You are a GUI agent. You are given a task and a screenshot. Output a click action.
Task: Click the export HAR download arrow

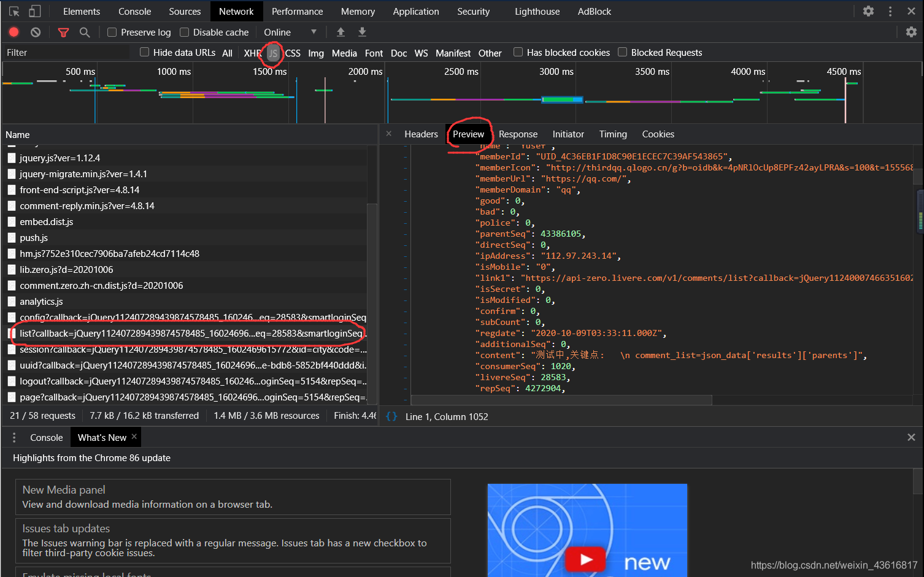(362, 32)
